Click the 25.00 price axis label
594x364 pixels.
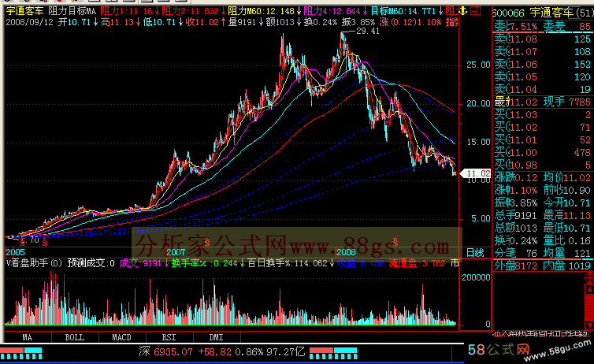[x=478, y=65]
